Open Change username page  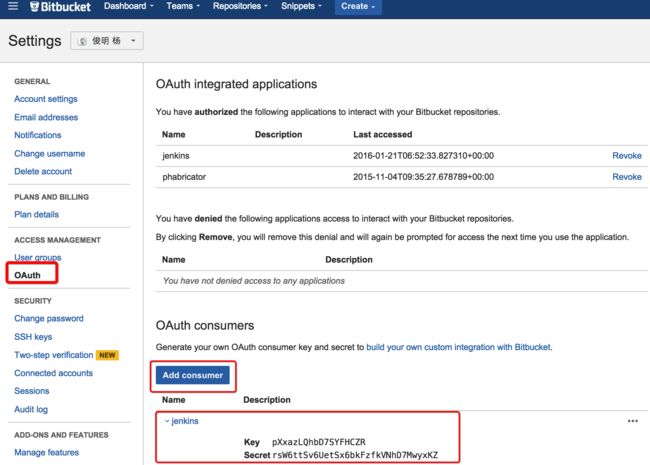[x=49, y=153]
